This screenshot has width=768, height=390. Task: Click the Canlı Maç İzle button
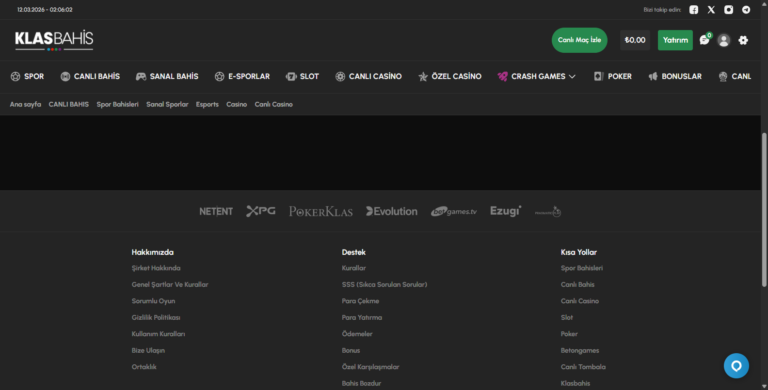tap(579, 40)
